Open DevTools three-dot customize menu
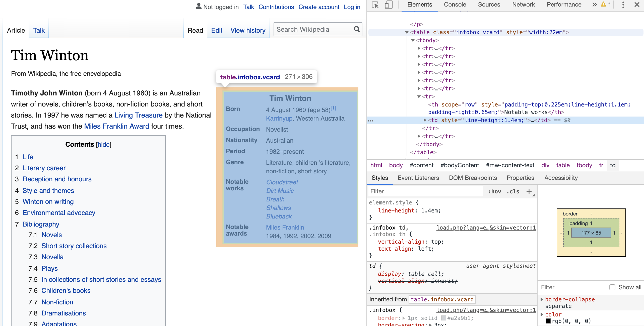 click(623, 5)
